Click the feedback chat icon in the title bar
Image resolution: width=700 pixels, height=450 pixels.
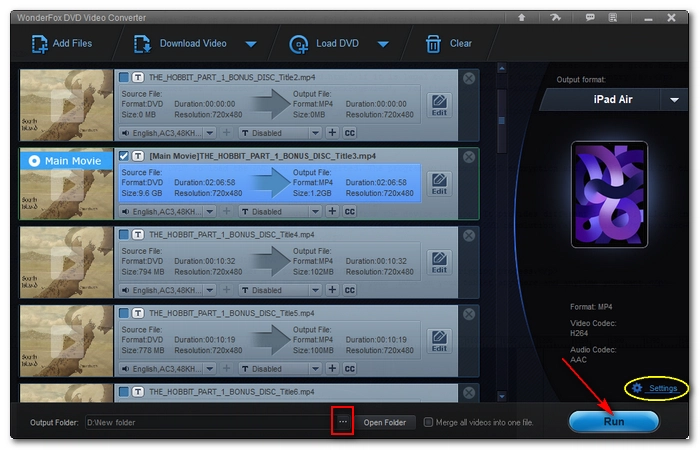[x=590, y=17]
